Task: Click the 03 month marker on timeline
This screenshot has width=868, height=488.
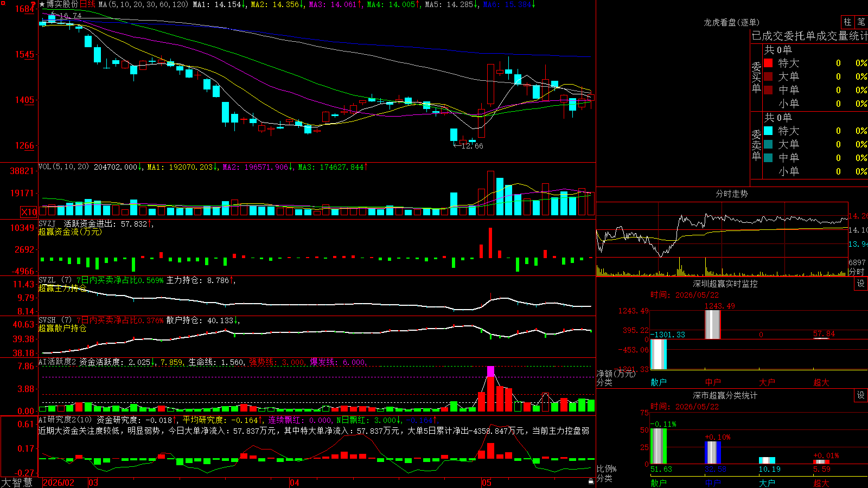Action: point(93,483)
